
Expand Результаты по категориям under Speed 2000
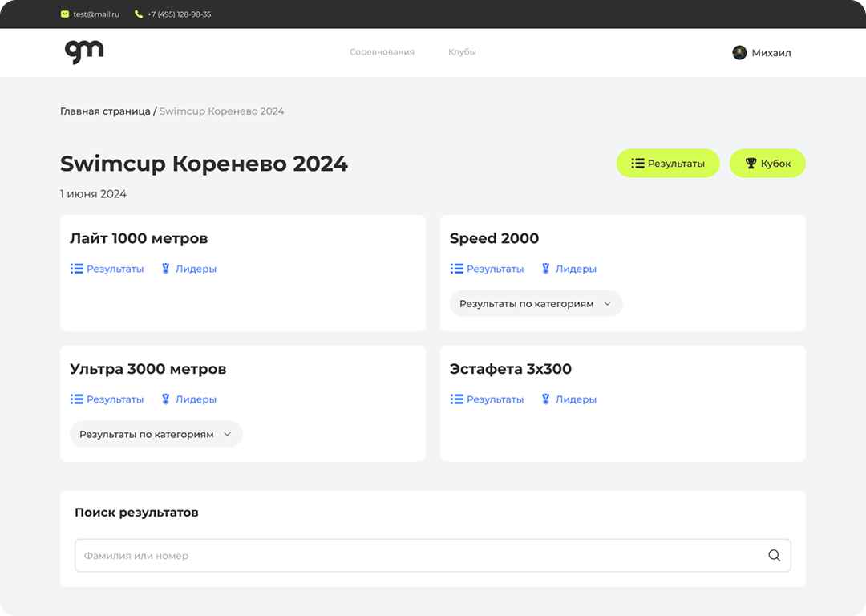click(536, 304)
